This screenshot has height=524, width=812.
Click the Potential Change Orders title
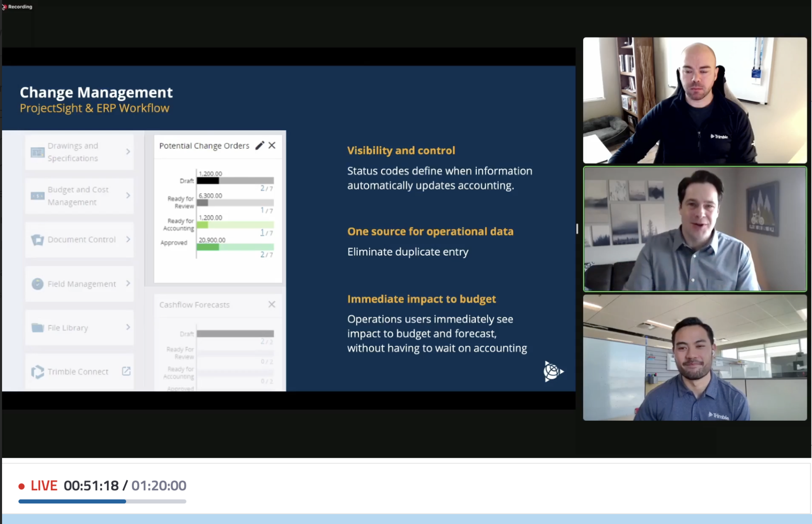[204, 146]
